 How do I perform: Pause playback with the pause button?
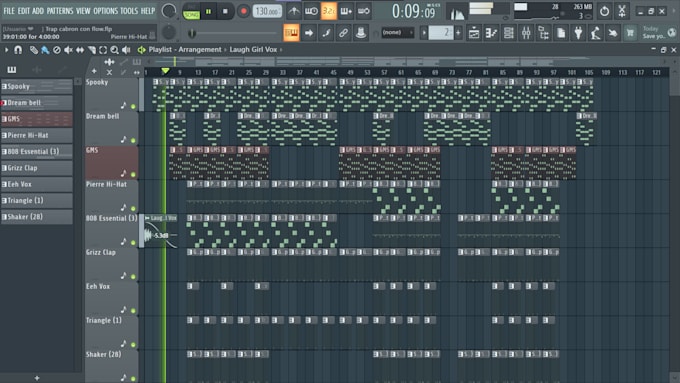pyautogui.click(x=208, y=12)
